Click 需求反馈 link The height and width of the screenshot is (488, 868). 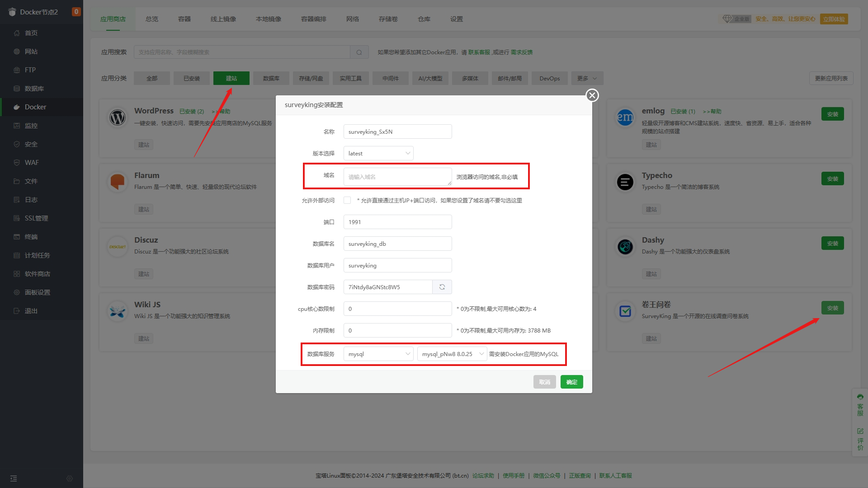click(x=522, y=52)
